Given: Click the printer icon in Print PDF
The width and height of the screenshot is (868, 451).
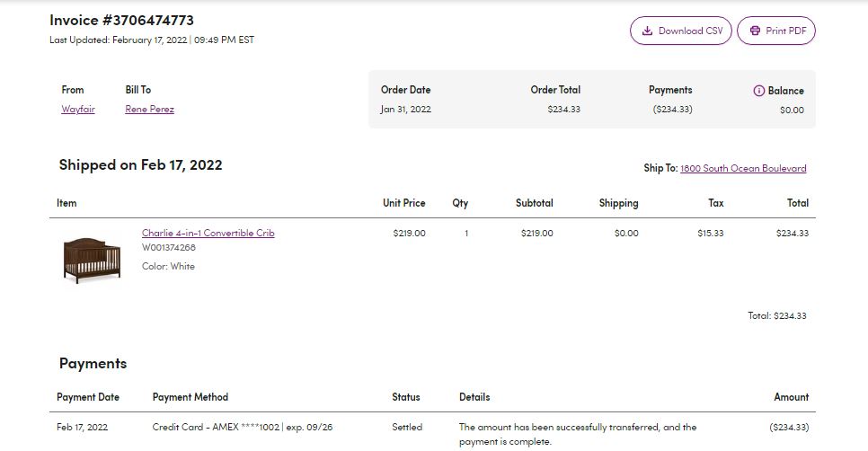Looking at the screenshot, I should coord(755,31).
